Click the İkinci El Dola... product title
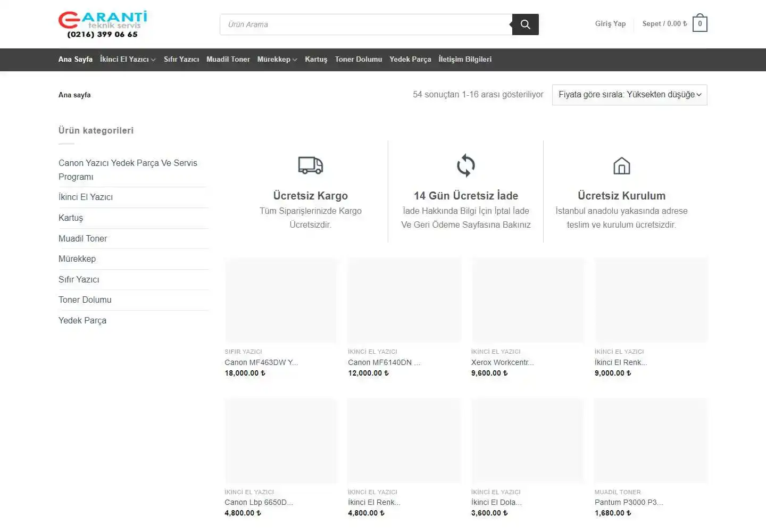Viewport: 766px width, 532px height. pos(496,502)
